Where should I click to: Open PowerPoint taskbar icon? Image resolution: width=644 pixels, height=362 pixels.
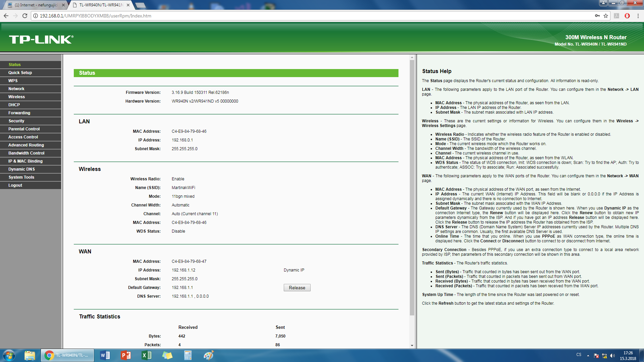[x=126, y=355]
